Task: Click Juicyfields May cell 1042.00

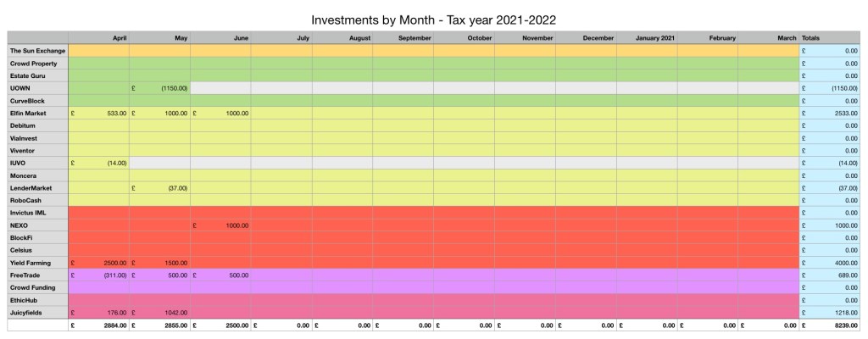Action: click(x=159, y=313)
